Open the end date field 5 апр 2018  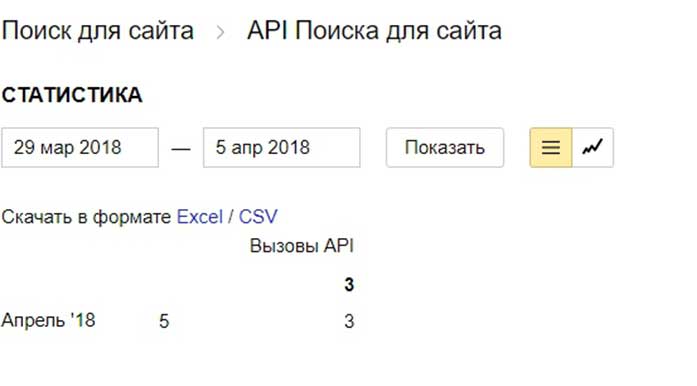pyautogui.click(x=282, y=148)
